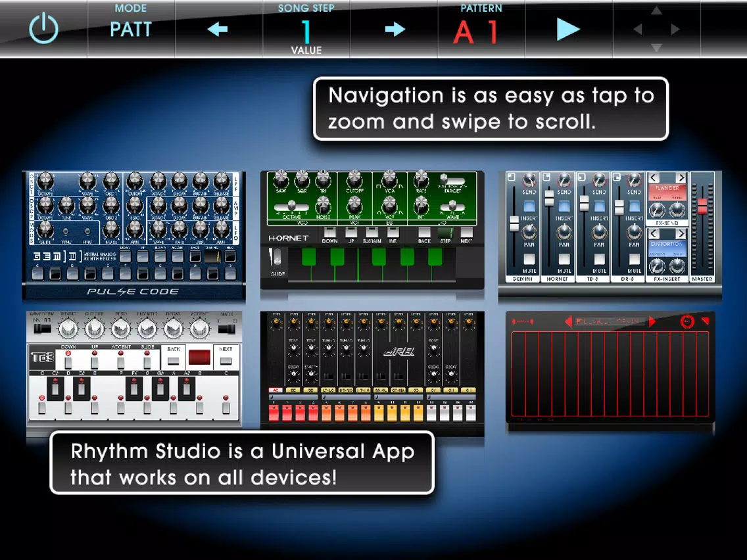The width and height of the screenshot is (747, 560).
Task: Tap the TB-3 red step display
Action: pos(199,357)
